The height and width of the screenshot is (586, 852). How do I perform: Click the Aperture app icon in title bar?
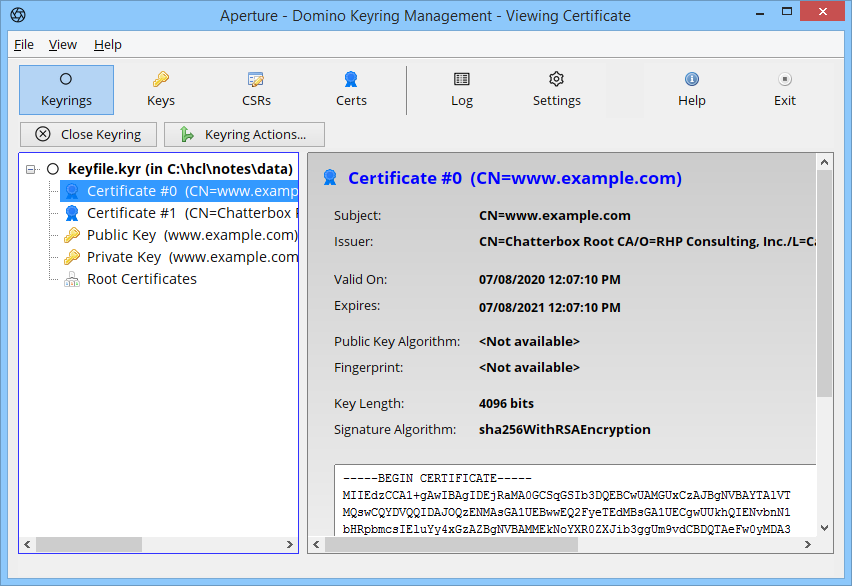pyautogui.click(x=18, y=15)
